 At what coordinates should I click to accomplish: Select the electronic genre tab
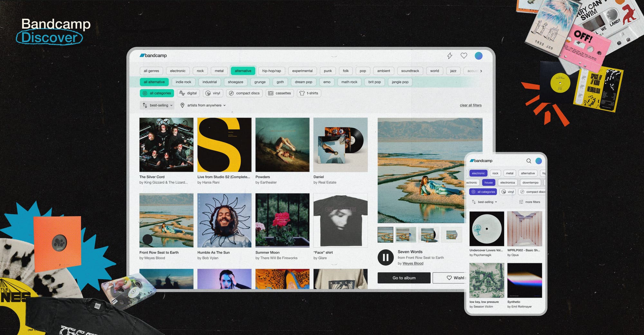(x=177, y=71)
